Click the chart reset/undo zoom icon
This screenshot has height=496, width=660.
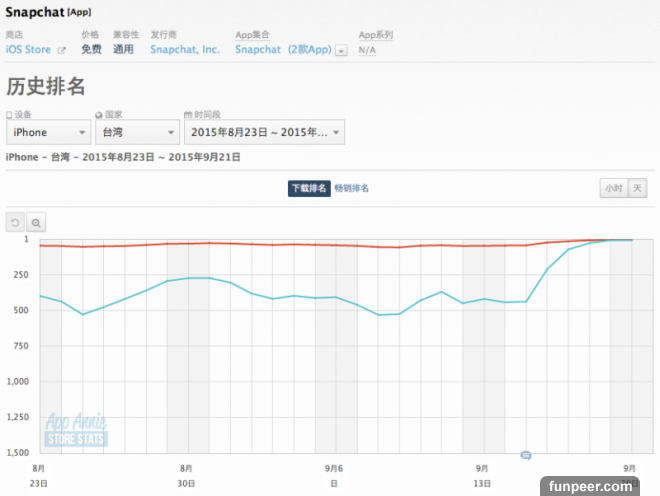pyautogui.click(x=15, y=223)
